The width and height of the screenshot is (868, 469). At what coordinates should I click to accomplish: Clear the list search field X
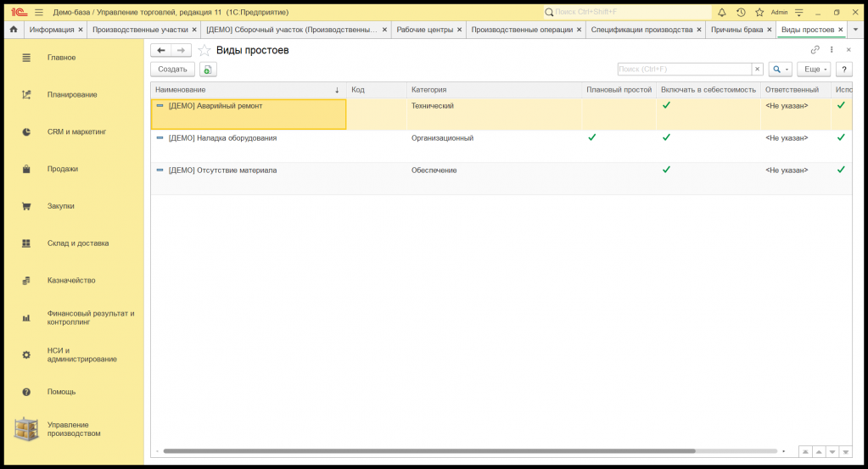[x=758, y=70]
